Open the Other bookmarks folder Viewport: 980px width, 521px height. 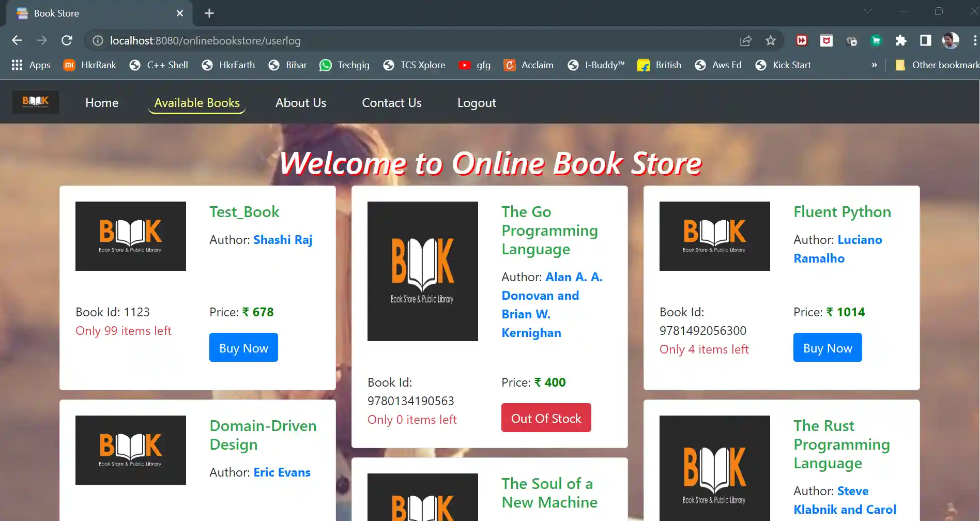coord(937,65)
